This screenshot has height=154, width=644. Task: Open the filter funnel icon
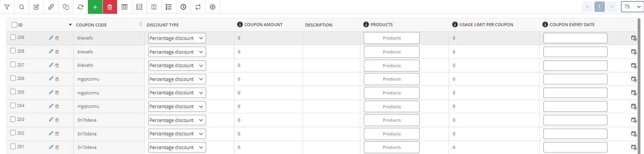(x=7, y=7)
